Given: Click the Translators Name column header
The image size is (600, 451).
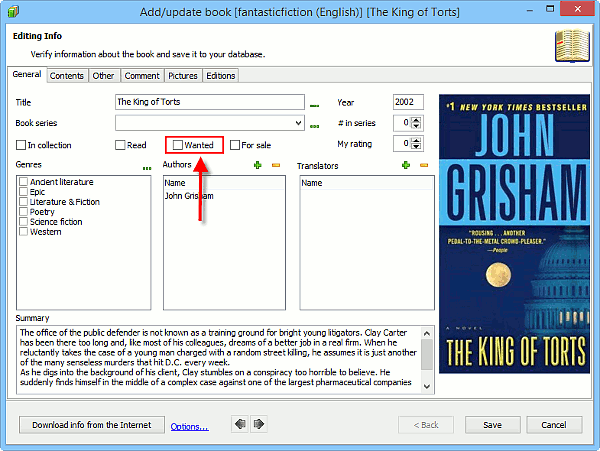Looking at the screenshot, I should click(367, 183).
